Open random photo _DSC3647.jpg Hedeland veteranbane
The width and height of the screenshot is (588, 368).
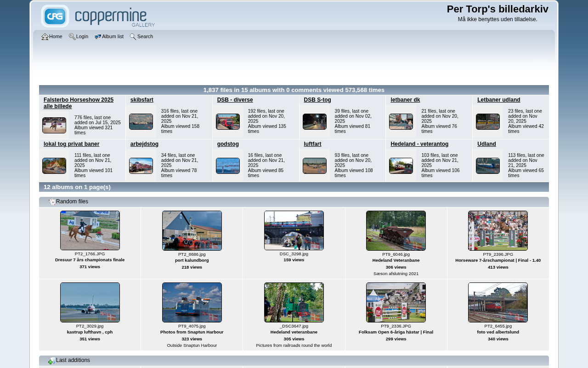coord(294,302)
